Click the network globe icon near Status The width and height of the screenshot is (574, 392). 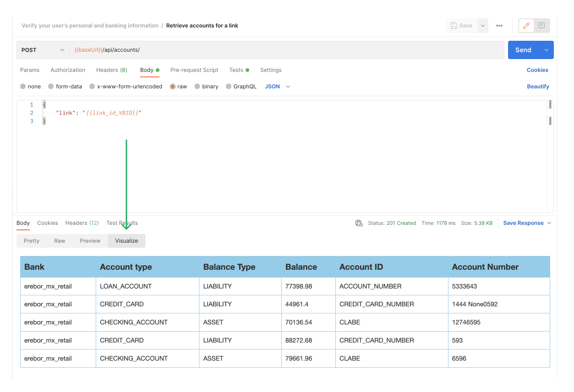359,223
